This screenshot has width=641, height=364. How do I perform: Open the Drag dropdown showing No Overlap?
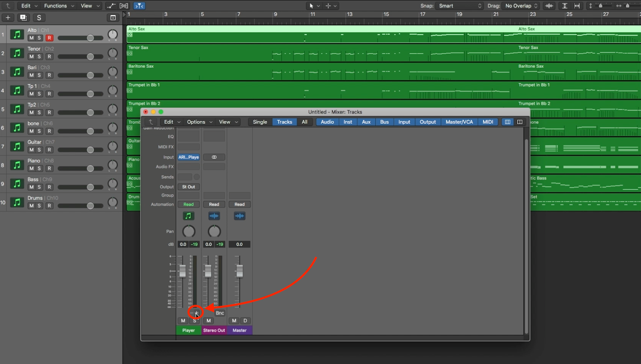click(x=520, y=6)
